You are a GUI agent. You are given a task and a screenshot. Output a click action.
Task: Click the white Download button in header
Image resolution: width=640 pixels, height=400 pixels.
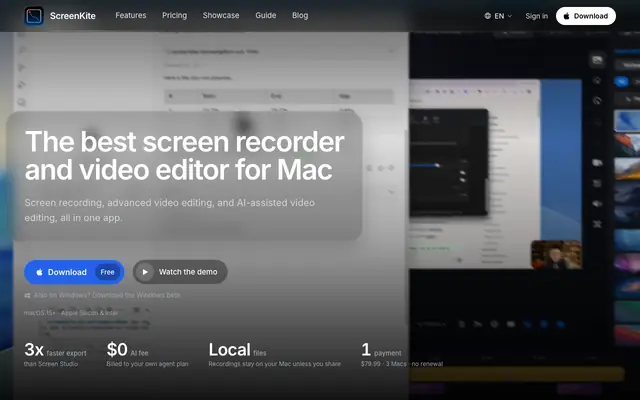[586, 16]
